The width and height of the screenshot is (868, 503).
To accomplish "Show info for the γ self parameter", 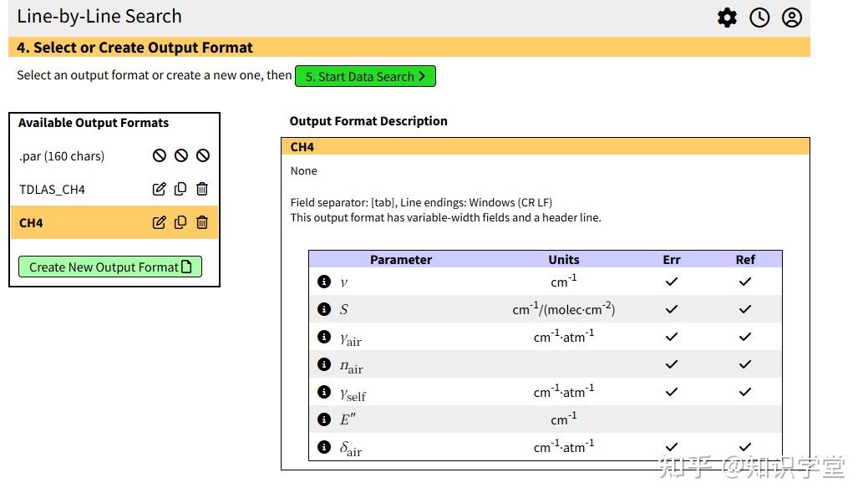I will [x=324, y=392].
